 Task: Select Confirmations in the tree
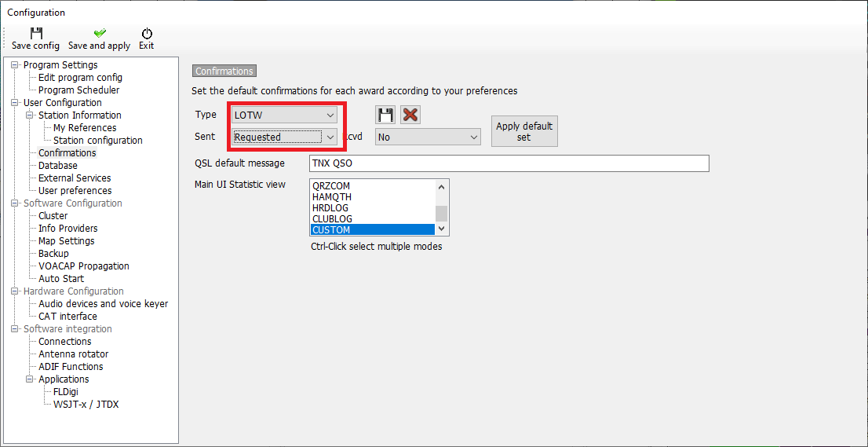(67, 153)
